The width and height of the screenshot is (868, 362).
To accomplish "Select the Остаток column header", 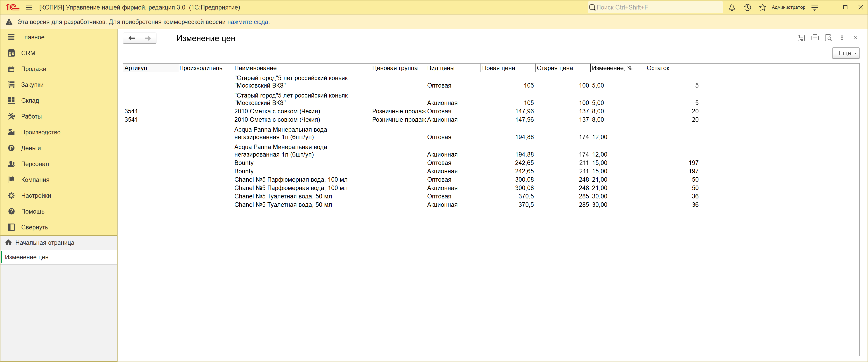I will [672, 68].
